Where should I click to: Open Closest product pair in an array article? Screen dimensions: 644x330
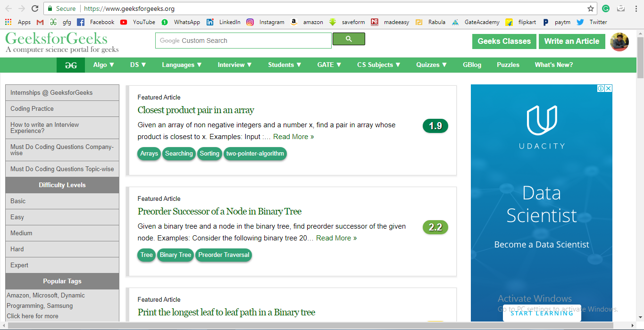click(x=196, y=110)
